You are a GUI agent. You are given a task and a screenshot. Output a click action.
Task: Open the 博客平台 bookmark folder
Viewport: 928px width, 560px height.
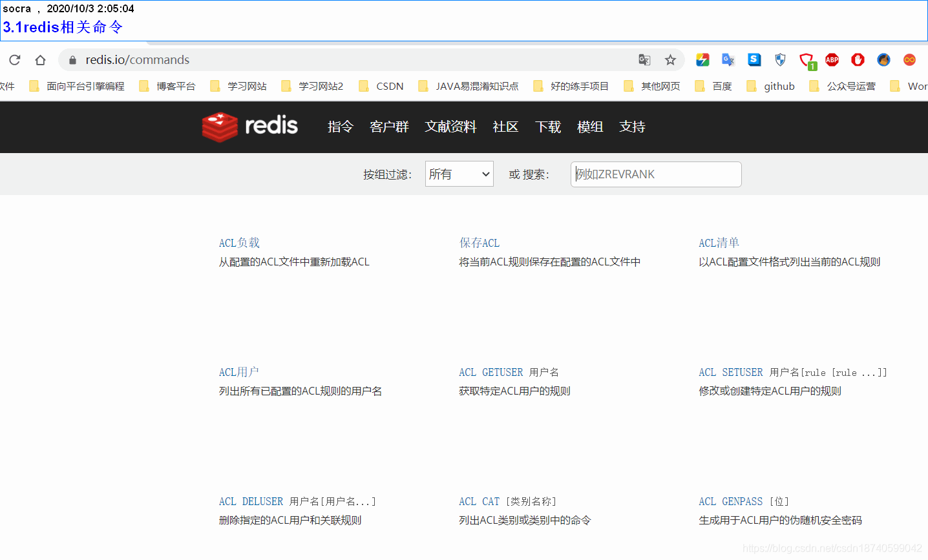coord(167,87)
